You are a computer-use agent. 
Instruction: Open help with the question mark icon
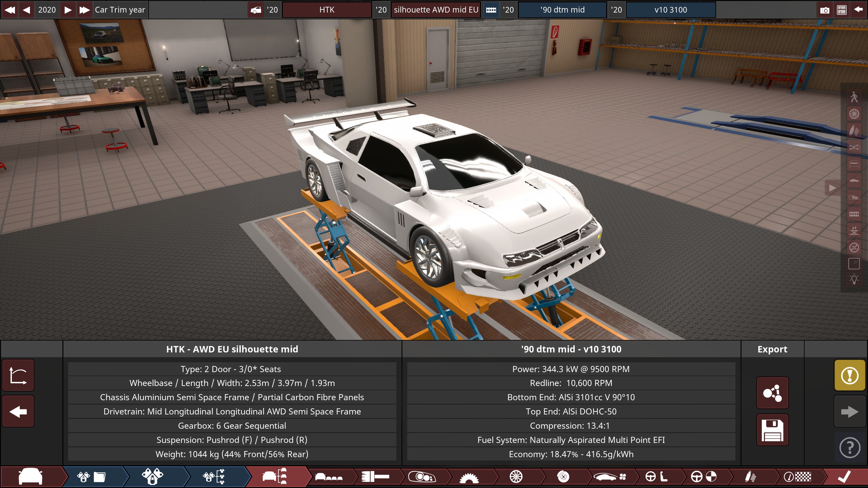point(850,447)
